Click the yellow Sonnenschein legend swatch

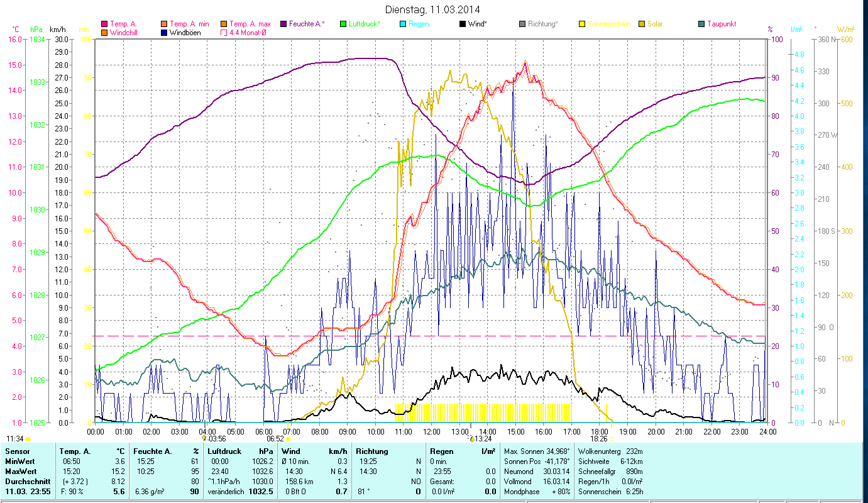pyautogui.click(x=582, y=24)
